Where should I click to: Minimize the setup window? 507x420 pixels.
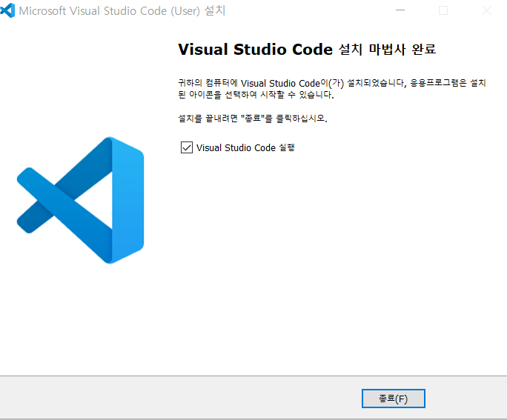tap(400, 10)
